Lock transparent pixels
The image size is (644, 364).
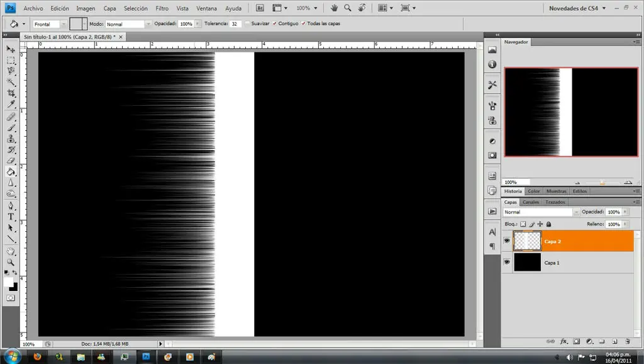[523, 224]
